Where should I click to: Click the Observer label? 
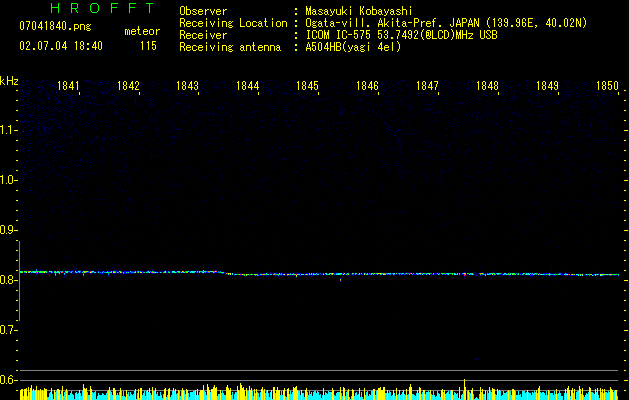(203, 11)
